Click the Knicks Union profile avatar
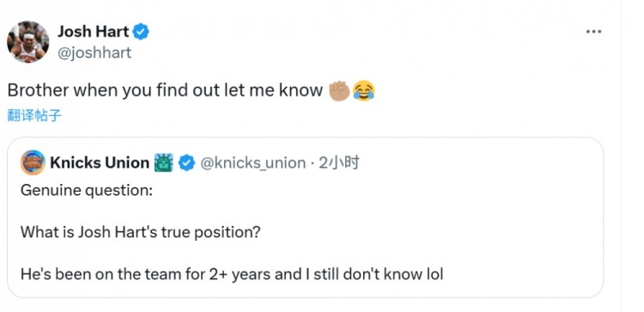The width and height of the screenshot is (644, 312). coord(33,162)
